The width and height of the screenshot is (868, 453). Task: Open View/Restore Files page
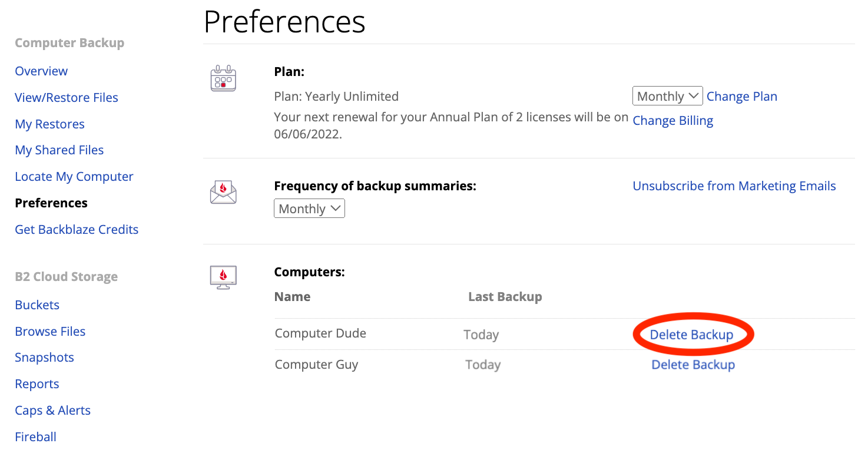tap(67, 98)
